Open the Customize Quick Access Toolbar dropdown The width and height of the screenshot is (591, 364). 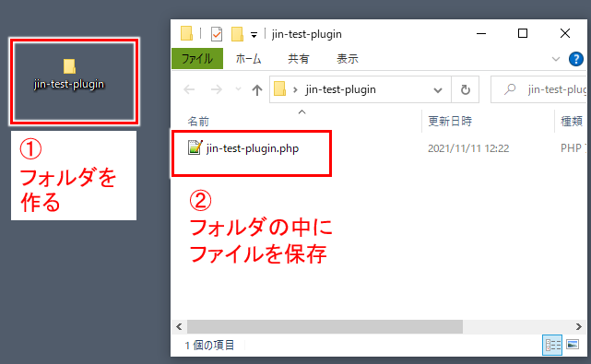point(254,35)
